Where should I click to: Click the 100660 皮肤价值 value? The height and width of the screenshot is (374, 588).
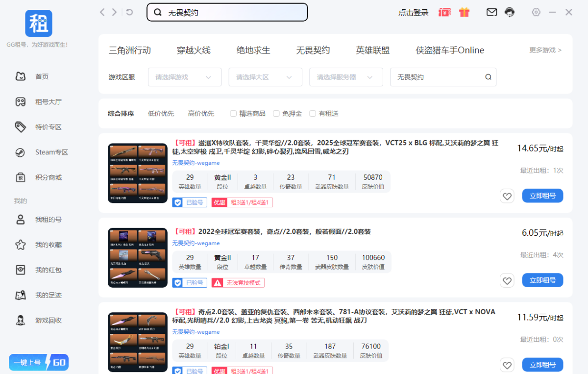pyautogui.click(x=373, y=257)
